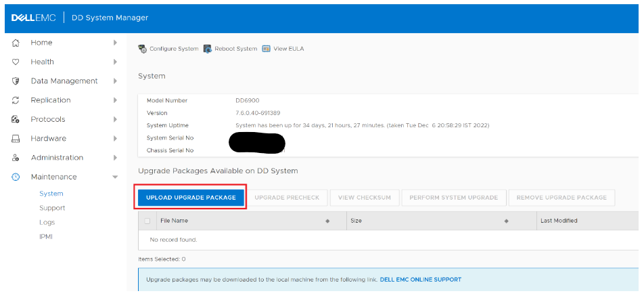This screenshot has width=644, height=306.
Task: Sort table by File Name column
Action: [175, 221]
